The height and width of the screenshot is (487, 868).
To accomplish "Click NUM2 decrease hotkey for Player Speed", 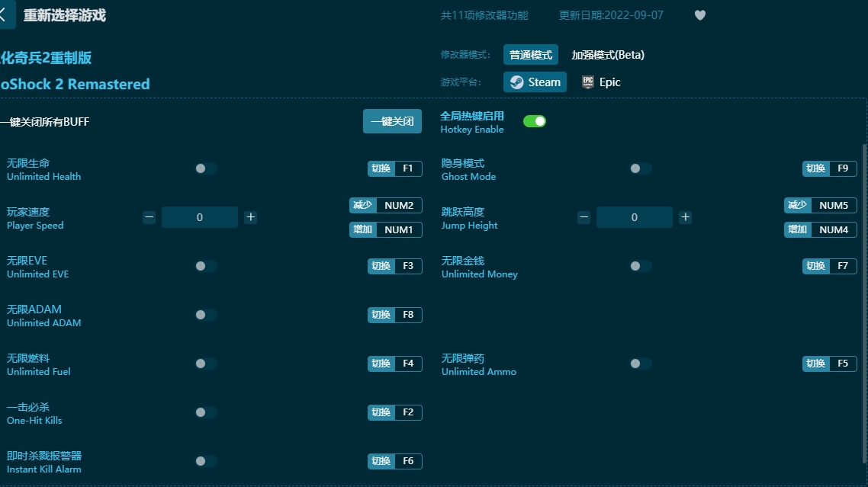I will (386, 205).
